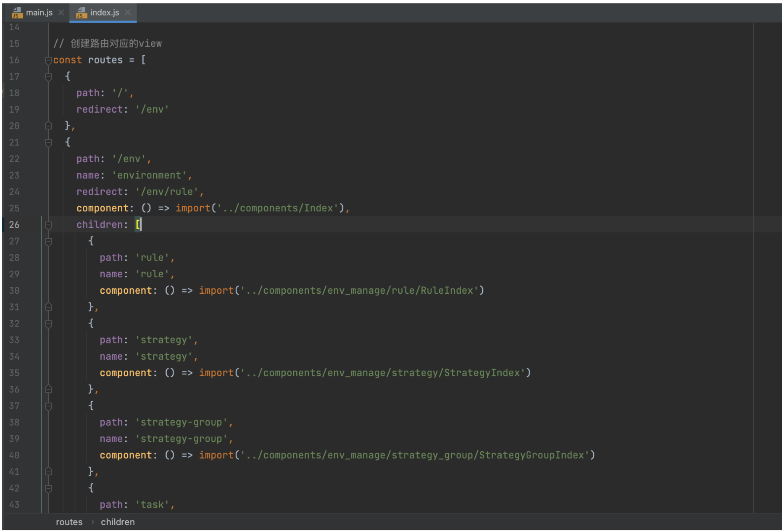This screenshot has height=532, width=784.
Task: Switch to the main.js tab
Action: pyautogui.click(x=39, y=13)
